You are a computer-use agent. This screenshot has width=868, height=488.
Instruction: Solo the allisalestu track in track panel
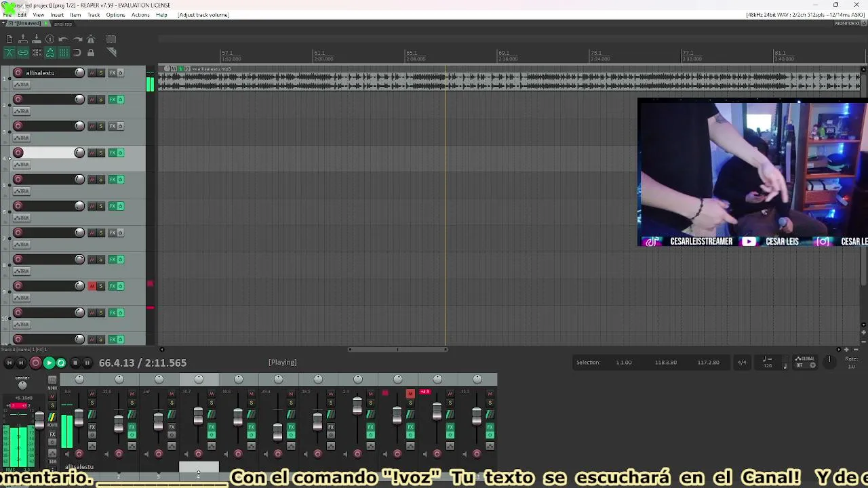coord(101,73)
